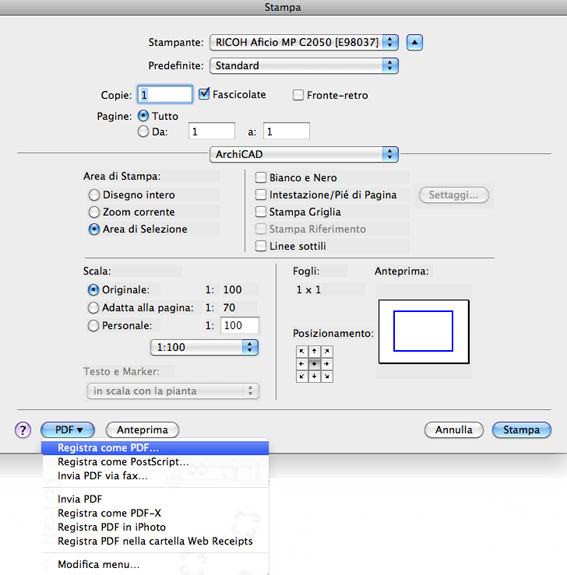Click the Annulla button
567x575 pixels.
point(454,430)
